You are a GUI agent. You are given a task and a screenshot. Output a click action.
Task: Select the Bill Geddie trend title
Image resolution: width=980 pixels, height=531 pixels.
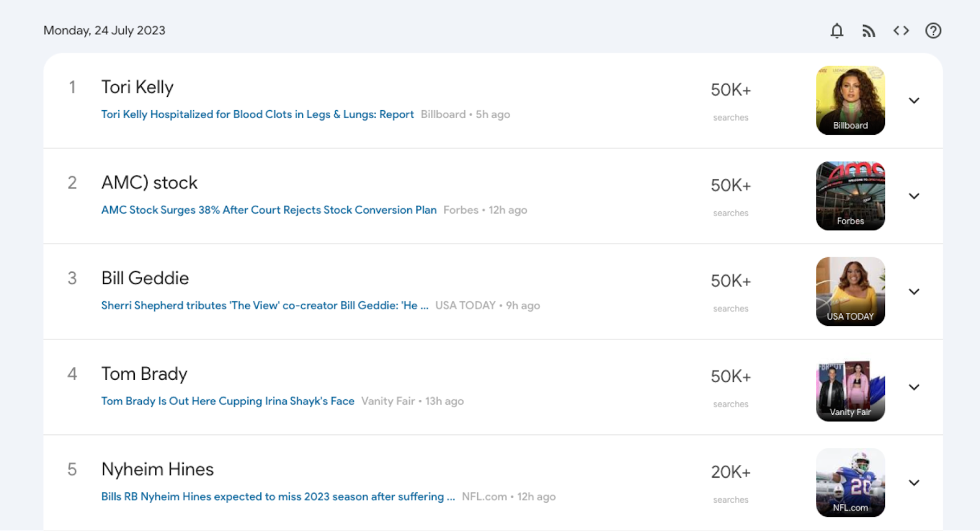pyautogui.click(x=145, y=278)
